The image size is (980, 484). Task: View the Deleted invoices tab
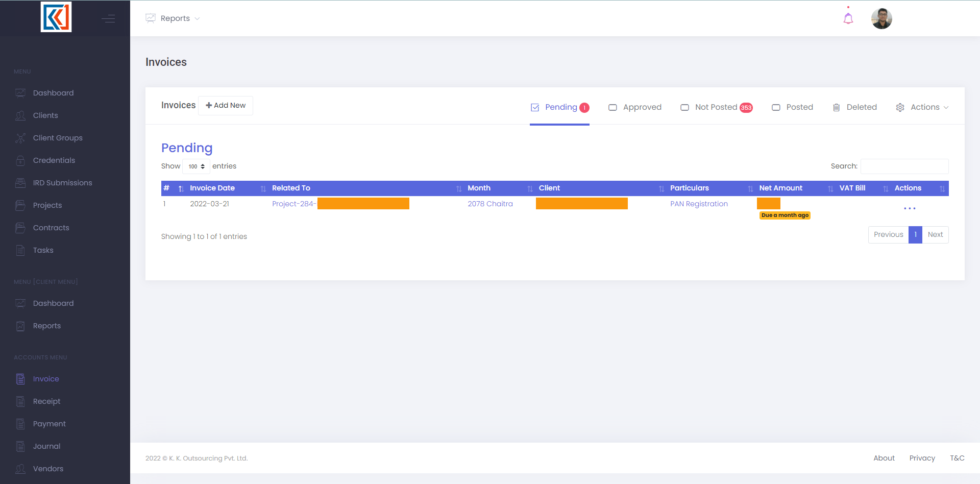point(855,107)
